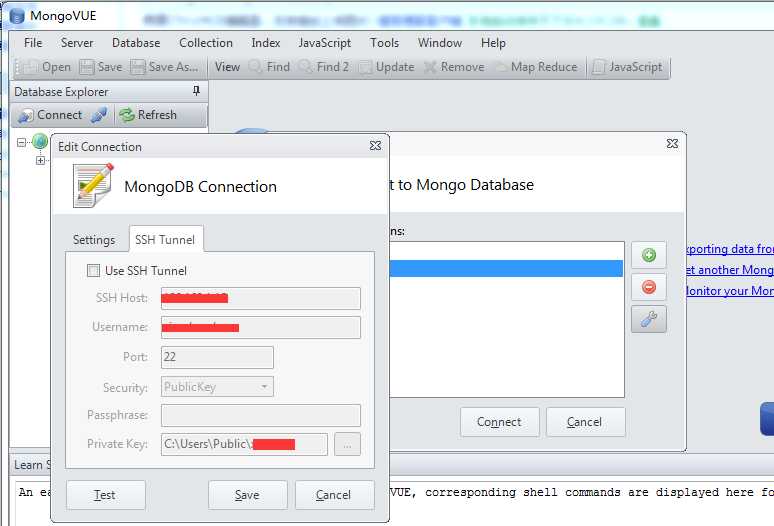Browse for private key file button
Viewport: 774px width, 526px height.
[348, 444]
